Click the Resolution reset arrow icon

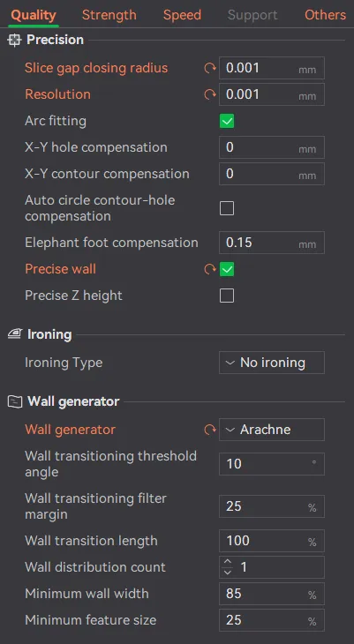coord(210,95)
